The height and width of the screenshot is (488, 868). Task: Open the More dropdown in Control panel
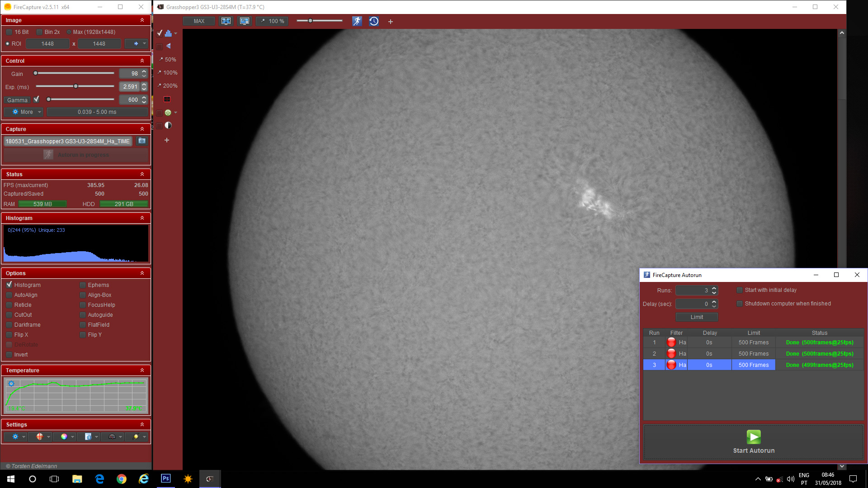[x=24, y=112]
